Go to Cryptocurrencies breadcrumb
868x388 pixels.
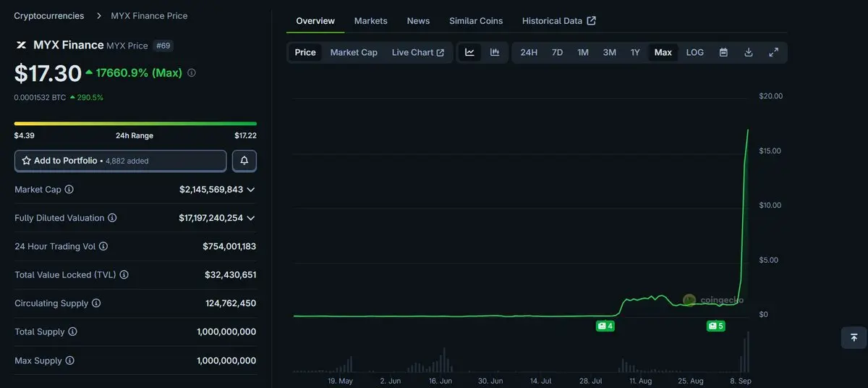click(49, 15)
